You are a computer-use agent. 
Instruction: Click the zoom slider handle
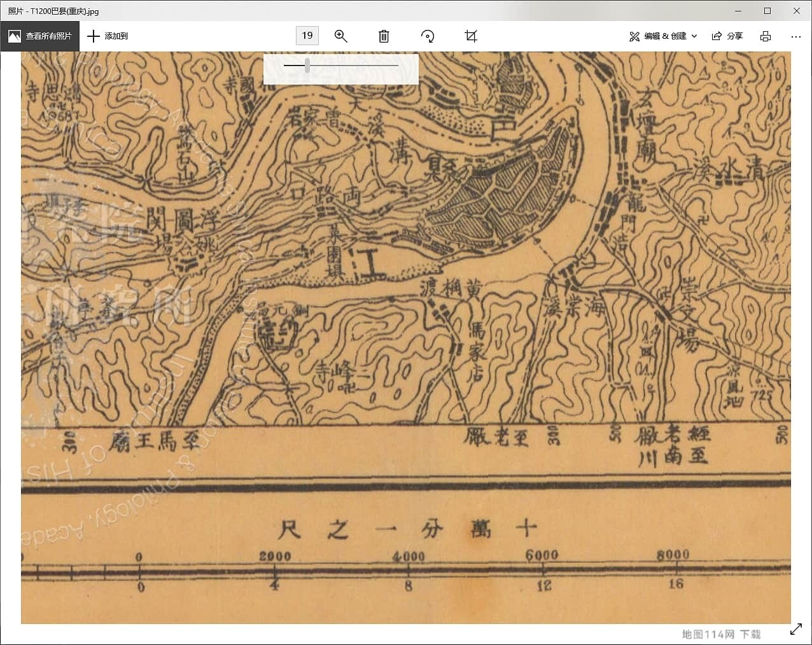coord(307,66)
